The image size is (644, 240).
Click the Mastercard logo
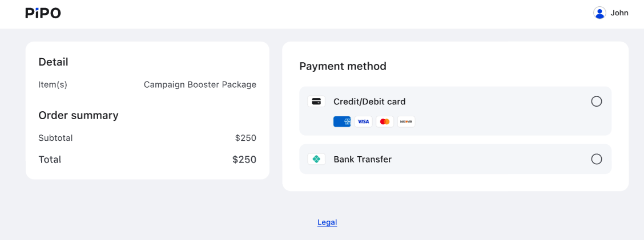(385, 121)
